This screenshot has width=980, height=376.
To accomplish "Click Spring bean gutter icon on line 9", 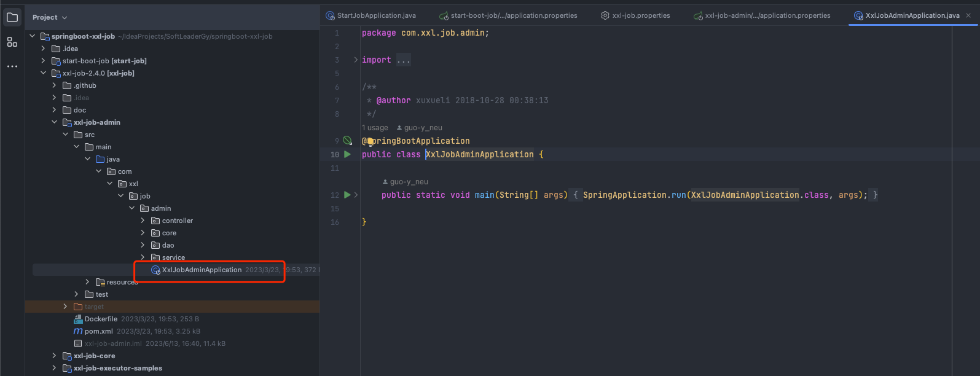I will pos(347,141).
